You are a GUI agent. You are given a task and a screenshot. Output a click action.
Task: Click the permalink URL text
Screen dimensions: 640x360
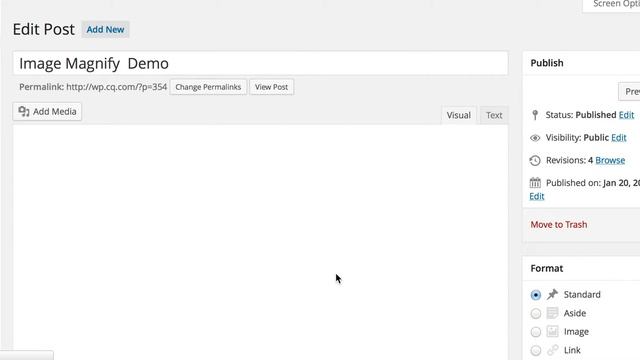click(116, 87)
